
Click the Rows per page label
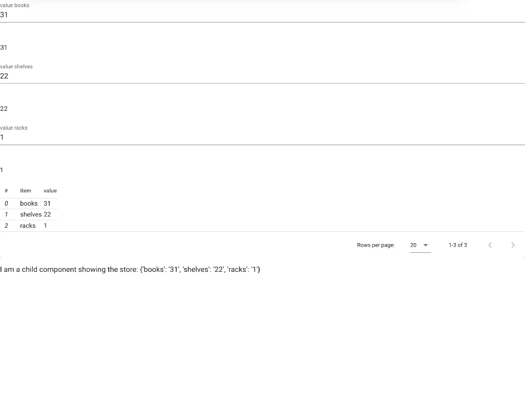point(376,245)
